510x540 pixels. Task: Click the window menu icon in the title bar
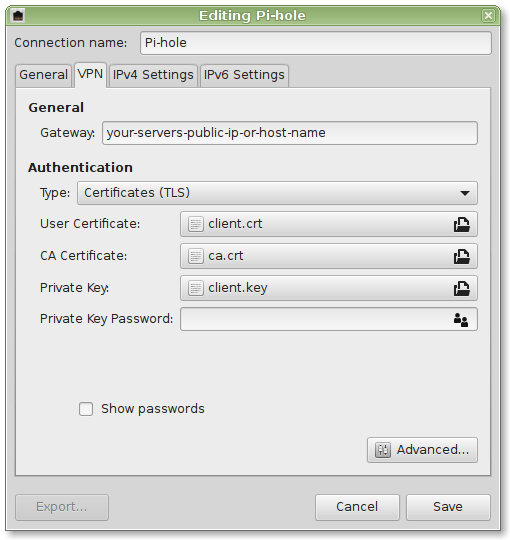click(18, 15)
